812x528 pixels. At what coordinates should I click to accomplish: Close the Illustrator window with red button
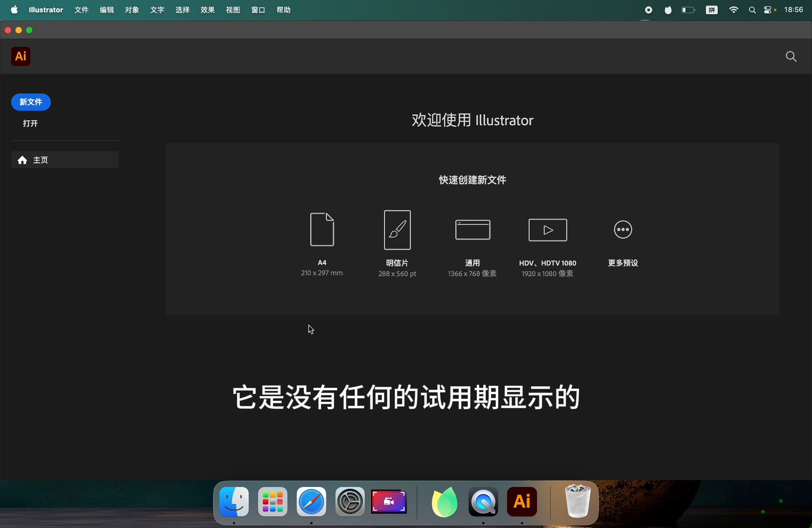click(8, 30)
